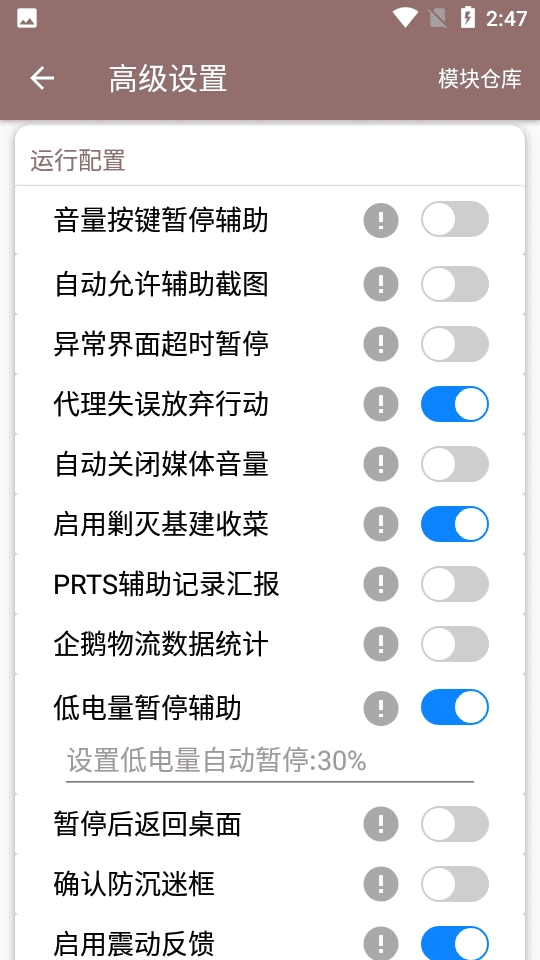
Task: Show info for 确认防沉迷框
Action: tap(381, 884)
